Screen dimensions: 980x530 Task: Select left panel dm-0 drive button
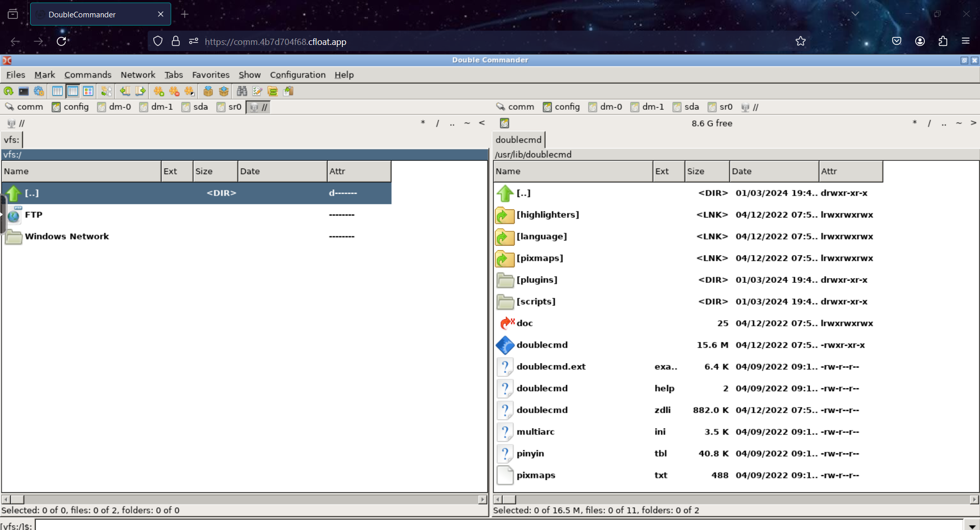pyautogui.click(x=114, y=107)
